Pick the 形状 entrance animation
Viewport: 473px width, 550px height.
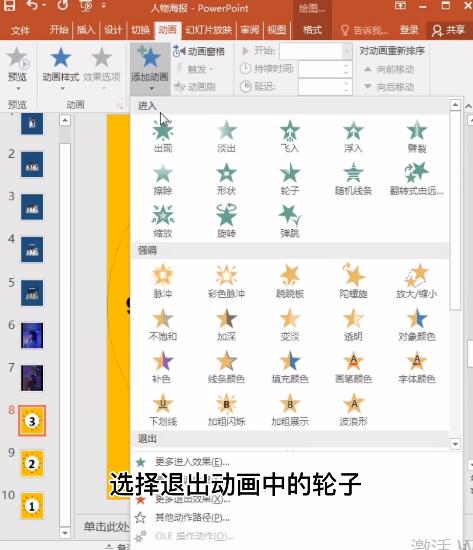pos(226,179)
